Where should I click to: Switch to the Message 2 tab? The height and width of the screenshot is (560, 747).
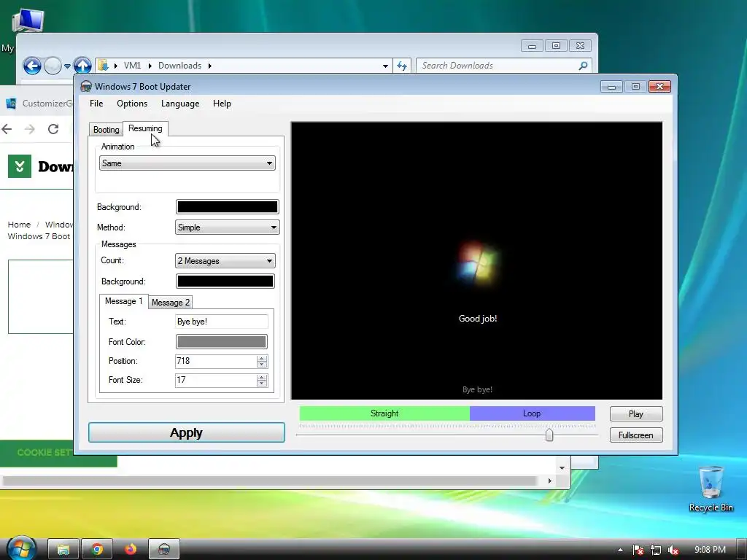(x=171, y=303)
